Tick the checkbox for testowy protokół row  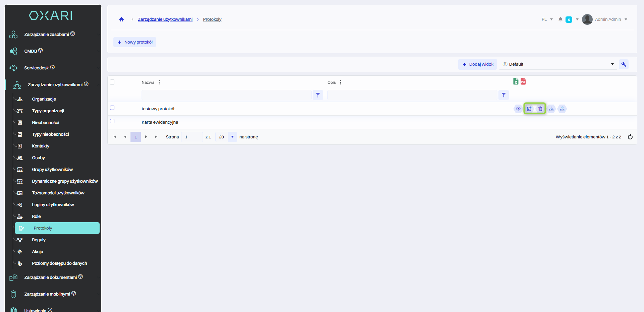click(x=112, y=108)
